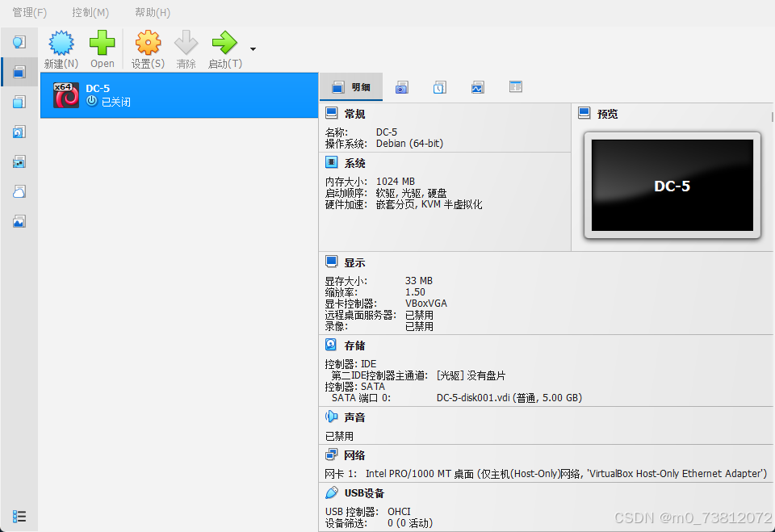The image size is (775, 532).
Task: Click the 清除 discard state button
Action: (x=186, y=49)
